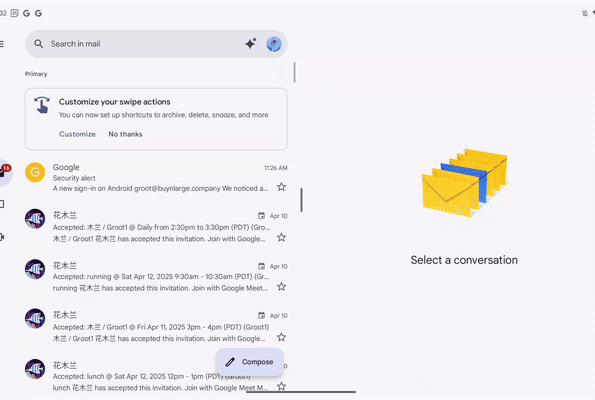
Task: Star the running invitation accepted email
Action: tap(281, 287)
